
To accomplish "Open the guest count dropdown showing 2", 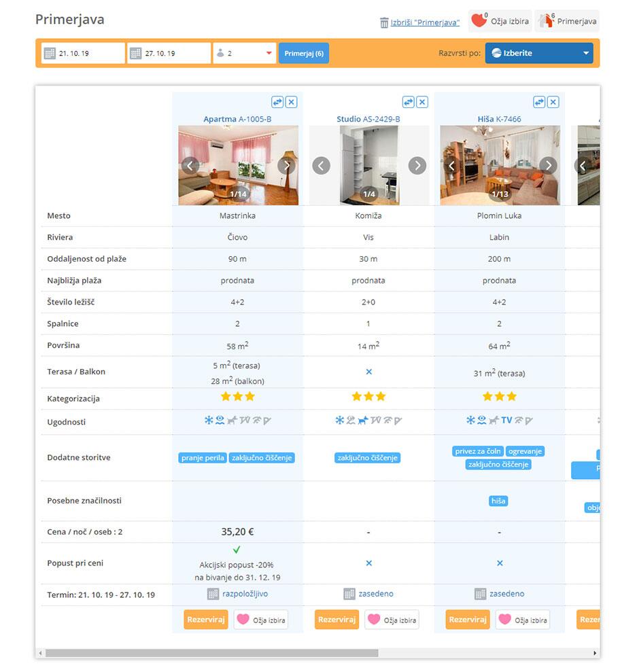I will tap(244, 53).
